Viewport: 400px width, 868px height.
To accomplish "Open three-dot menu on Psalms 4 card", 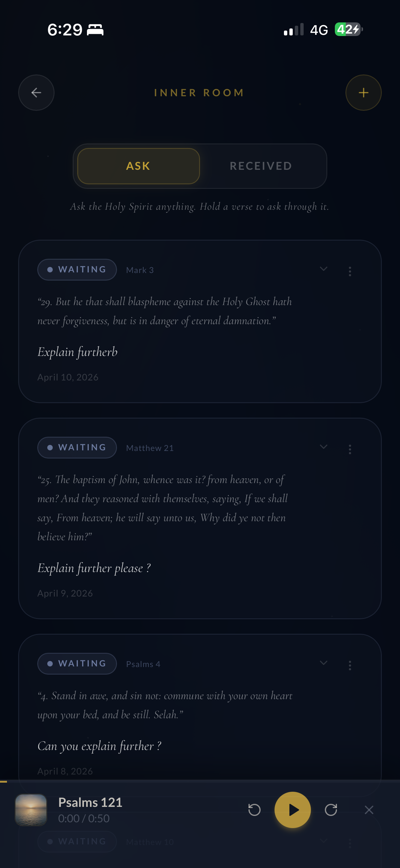I will tap(350, 665).
